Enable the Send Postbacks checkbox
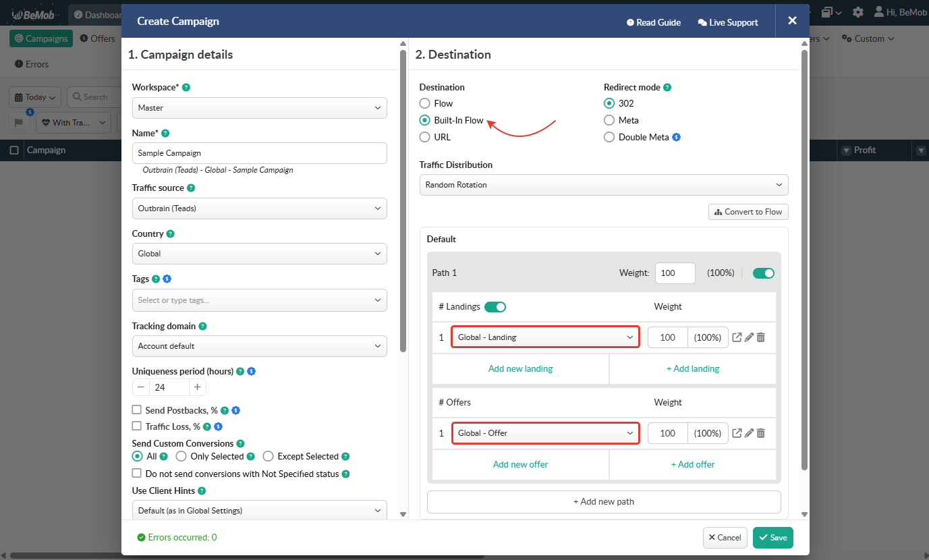This screenshot has width=929, height=560. [x=137, y=410]
